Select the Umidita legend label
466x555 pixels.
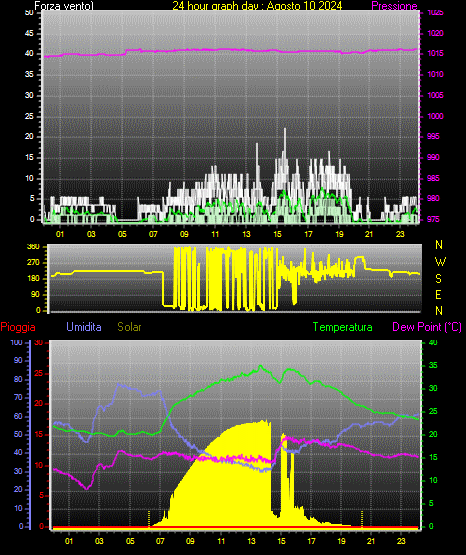pos(84,327)
